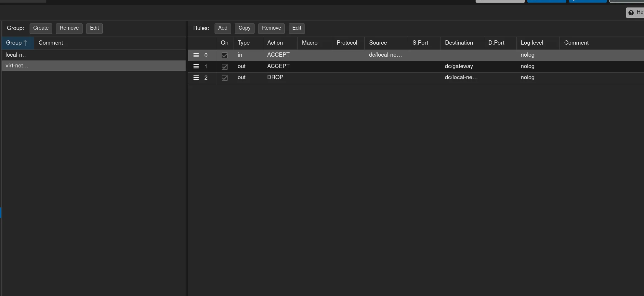
Task: Toggle the enabled checkbox for rule 0
Action: click(x=224, y=55)
